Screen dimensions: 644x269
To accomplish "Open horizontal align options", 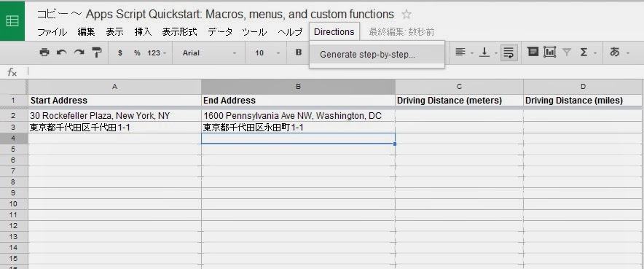I will click(x=464, y=52).
